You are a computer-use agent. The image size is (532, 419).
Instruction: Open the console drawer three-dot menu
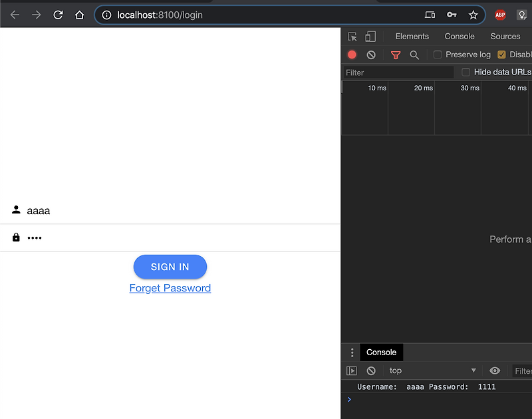pyautogui.click(x=352, y=352)
